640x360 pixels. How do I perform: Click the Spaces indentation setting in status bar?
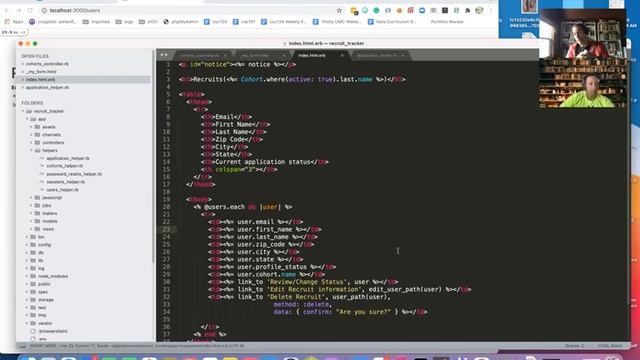pos(574,346)
